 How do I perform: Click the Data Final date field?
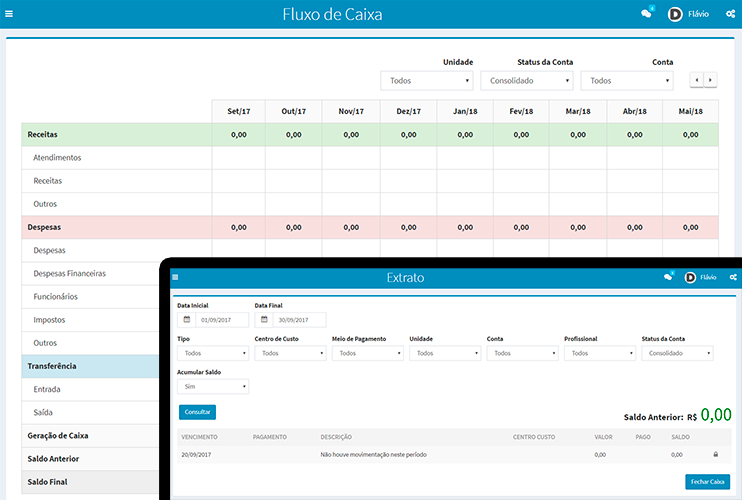pyautogui.click(x=299, y=320)
